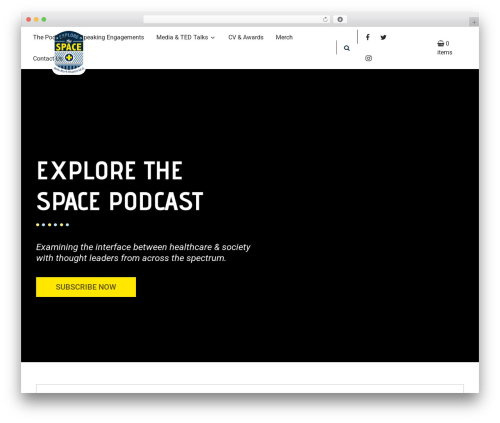Minimize the window with yellow button
Image resolution: width=500 pixels, height=423 pixels.
(36, 19)
